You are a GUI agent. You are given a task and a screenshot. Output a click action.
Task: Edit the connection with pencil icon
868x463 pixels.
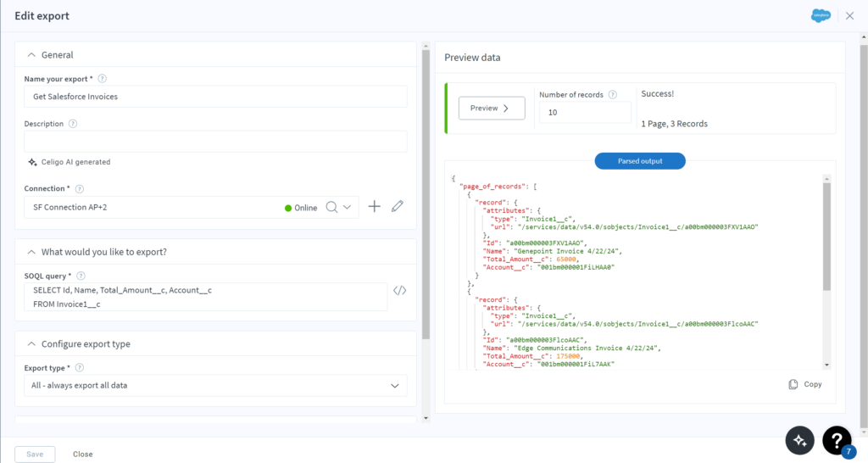click(397, 207)
